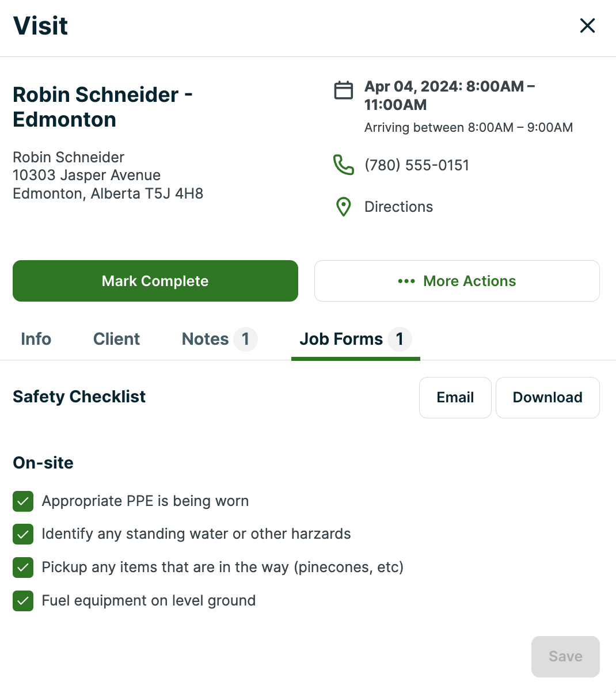616x693 pixels.
Task: Uncheck 'Fuel equipment on level ground'
Action: point(23,601)
